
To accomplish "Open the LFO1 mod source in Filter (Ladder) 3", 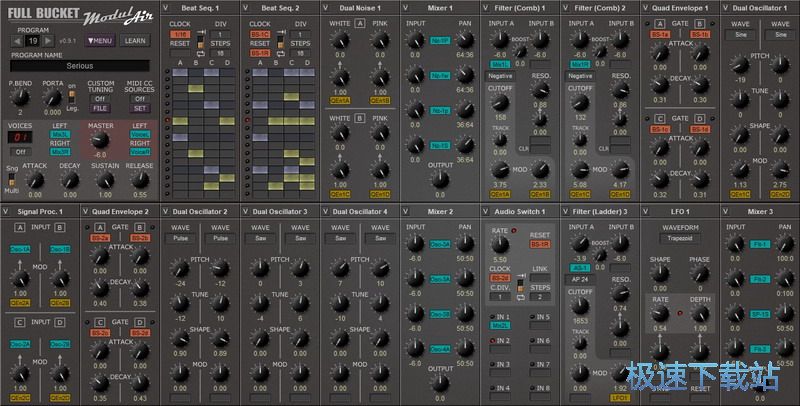I will pyautogui.click(x=620, y=398).
